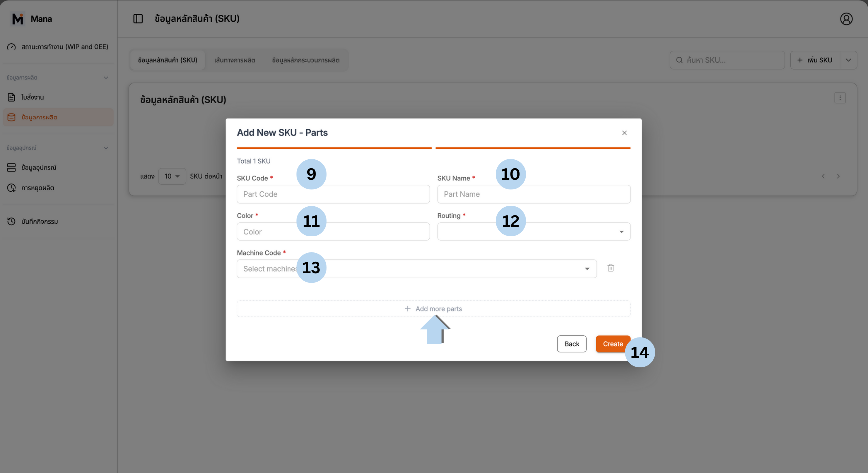Viewport: 868px width, 473px height.
Task: Click the work order (ใบสั่งงาน) document icon
Action: pyautogui.click(x=11, y=97)
